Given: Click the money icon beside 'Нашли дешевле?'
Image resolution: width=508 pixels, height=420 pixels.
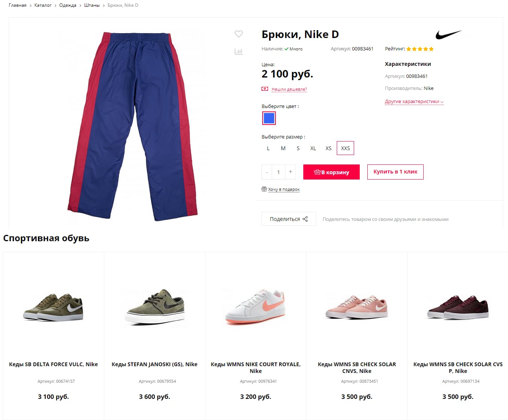Looking at the screenshot, I should (265, 89).
